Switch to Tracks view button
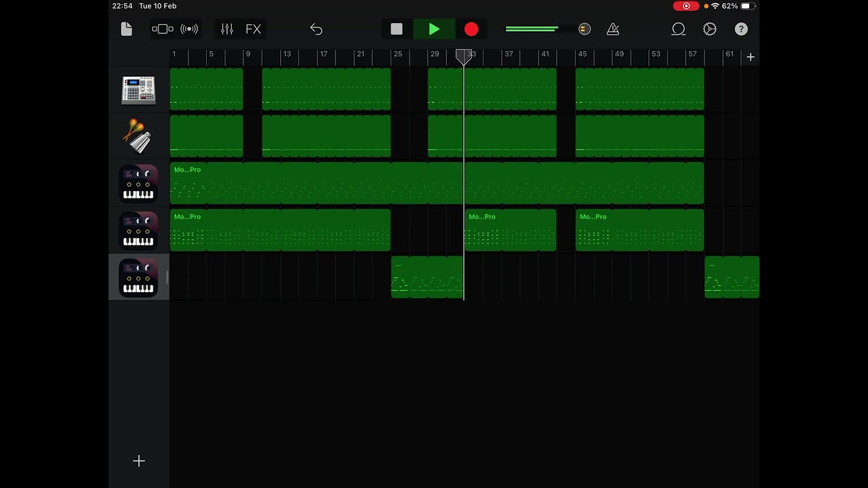Image resolution: width=868 pixels, height=488 pixels. pyautogui.click(x=163, y=29)
